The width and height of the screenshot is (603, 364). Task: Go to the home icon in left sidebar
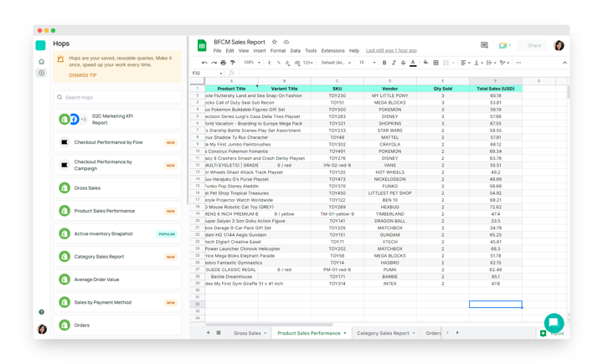(x=42, y=61)
